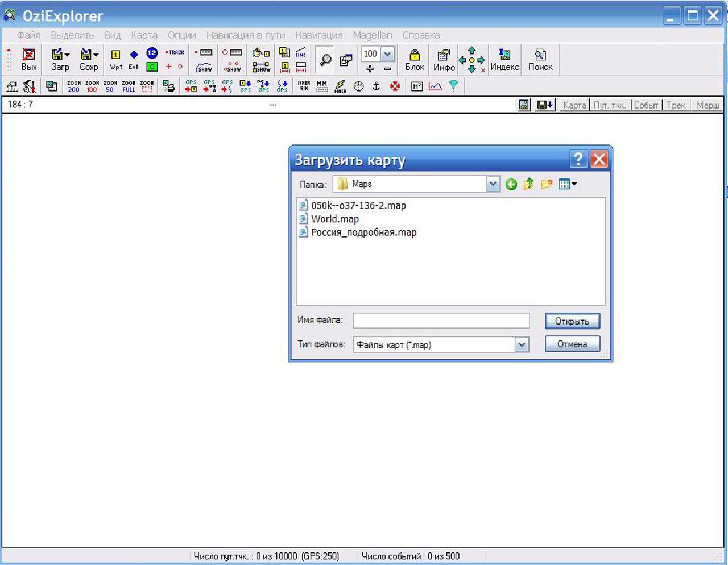This screenshot has height=565, width=728.
Task: Open the view menu dropdown in dialog
Action: tap(568, 184)
